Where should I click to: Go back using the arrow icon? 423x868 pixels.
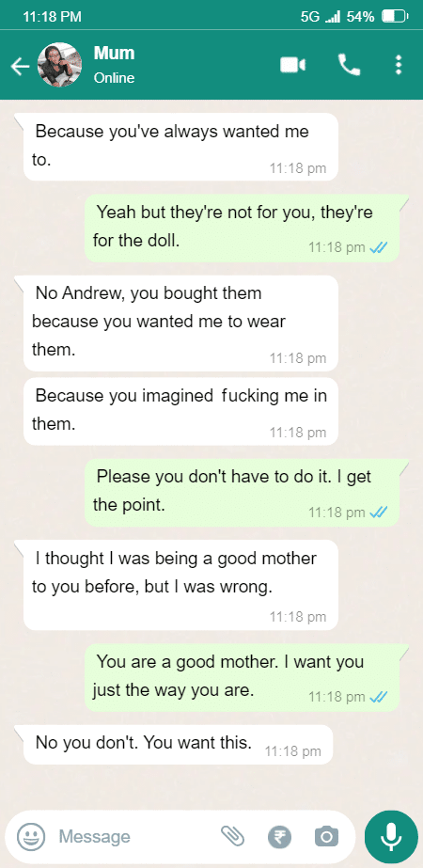tap(20, 67)
